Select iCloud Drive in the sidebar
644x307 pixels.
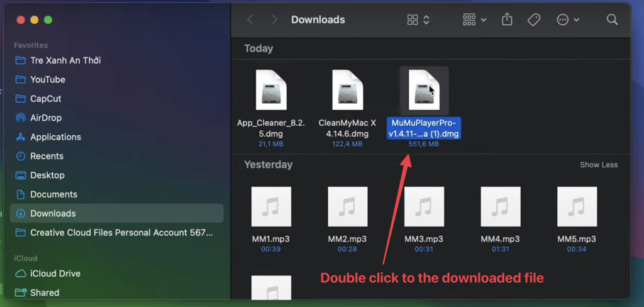tap(55, 274)
